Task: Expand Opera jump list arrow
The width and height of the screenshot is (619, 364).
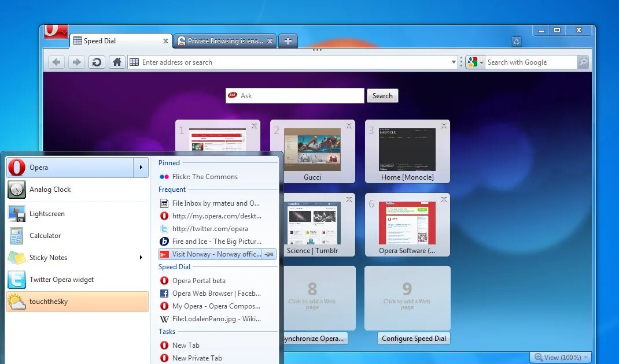Action: [x=141, y=167]
